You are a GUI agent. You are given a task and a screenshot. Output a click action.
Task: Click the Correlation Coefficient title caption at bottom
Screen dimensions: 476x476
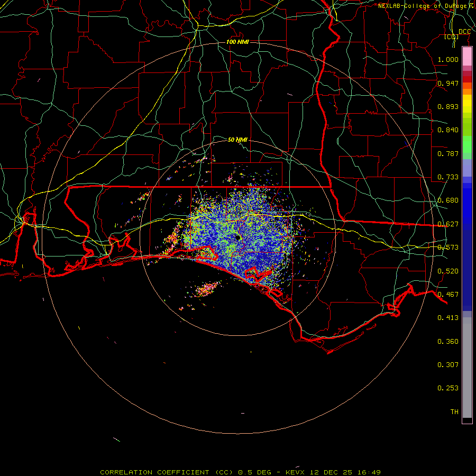(x=240, y=472)
